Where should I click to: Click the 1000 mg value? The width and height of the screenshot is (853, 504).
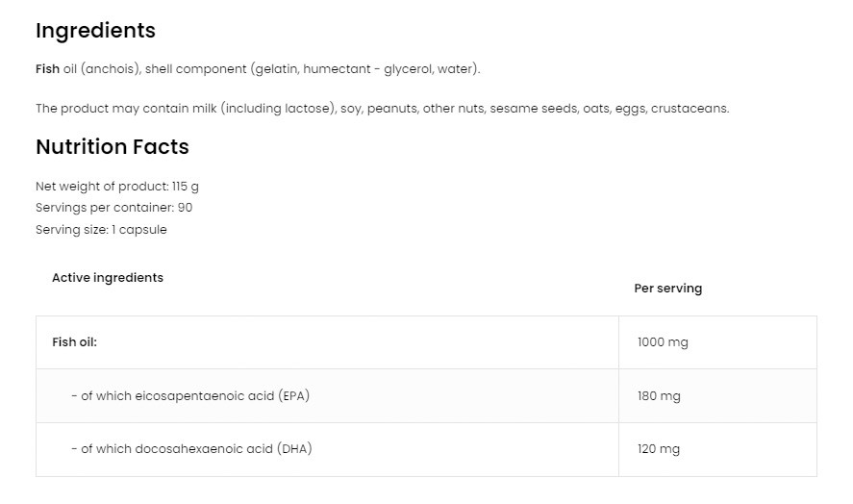pos(663,342)
